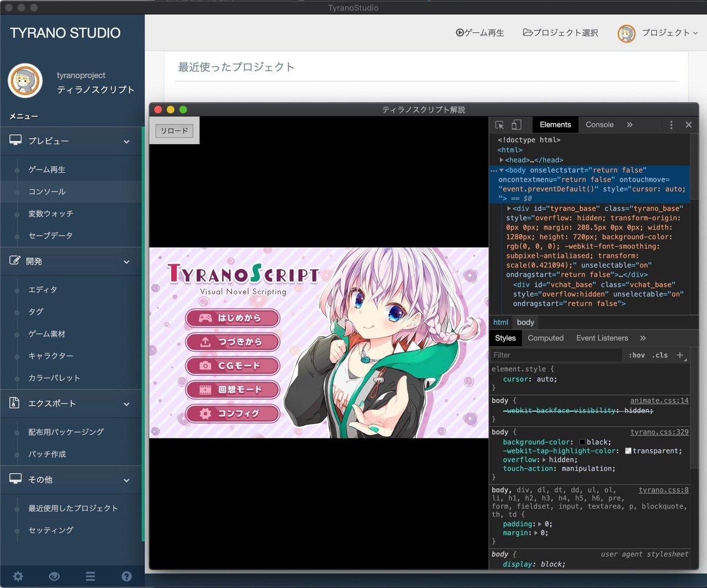Click the eye icon in sidebar footer
707x588 pixels.
(54, 576)
